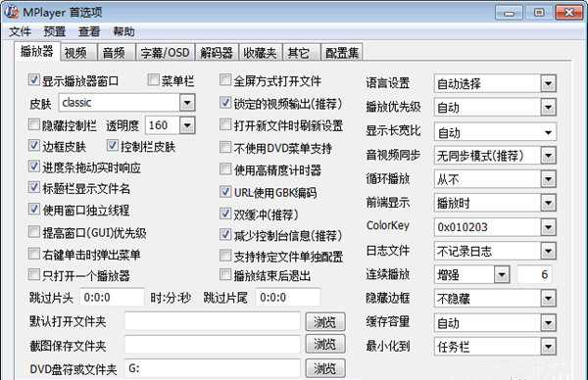Click 浏览 button for 默认打开文件夹

(x=325, y=321)
